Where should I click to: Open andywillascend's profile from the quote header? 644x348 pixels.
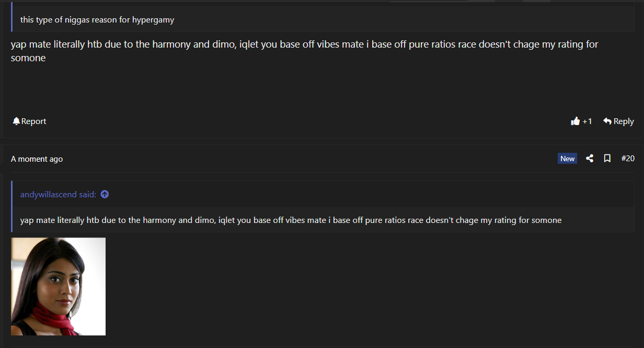(x=49, y=194)
